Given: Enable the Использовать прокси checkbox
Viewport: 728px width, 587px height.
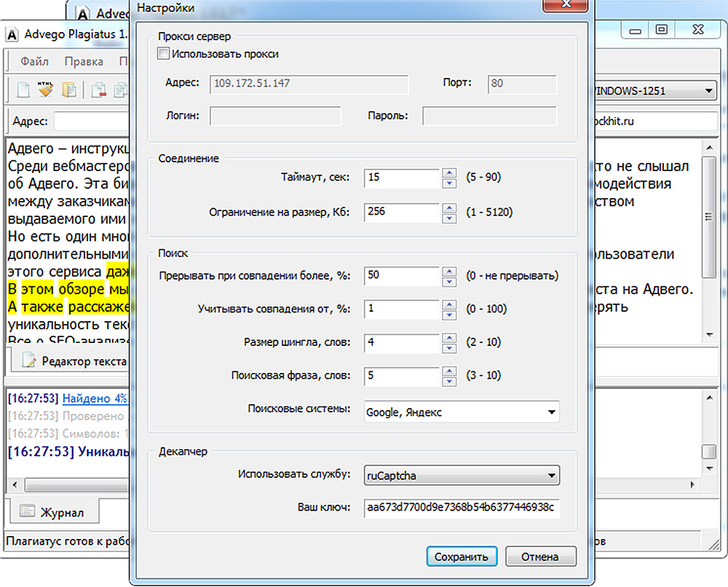Looking at the screenshot, I should coord(164,54).
